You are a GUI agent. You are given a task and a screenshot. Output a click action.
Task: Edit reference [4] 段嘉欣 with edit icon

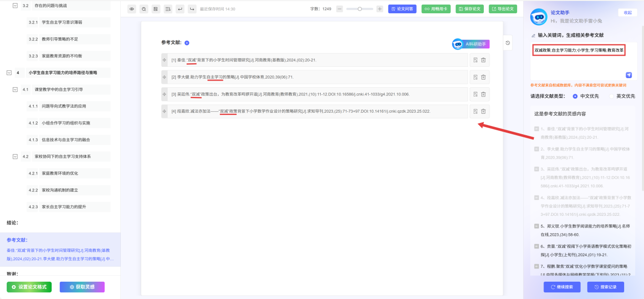(x=475, y=111)
